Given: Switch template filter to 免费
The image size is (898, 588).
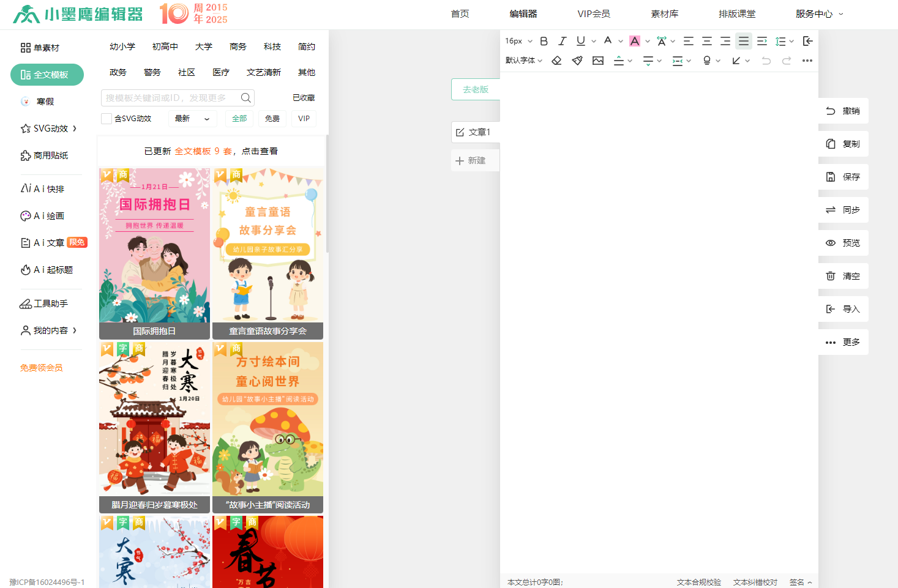Looking at the screenshot, I should coord(272,118).
